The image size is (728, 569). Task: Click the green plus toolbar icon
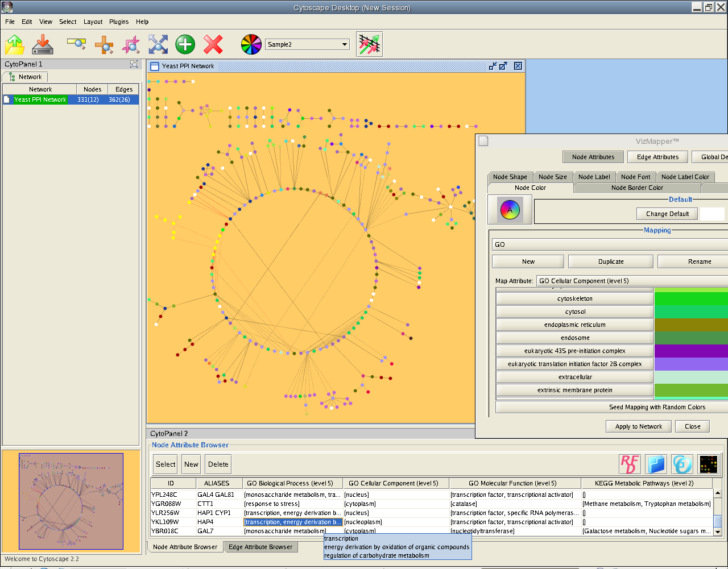point(185,44)
